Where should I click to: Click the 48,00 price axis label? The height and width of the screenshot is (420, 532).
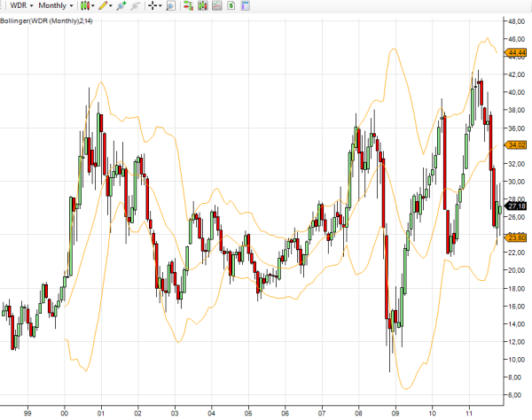tap(516, 21)
